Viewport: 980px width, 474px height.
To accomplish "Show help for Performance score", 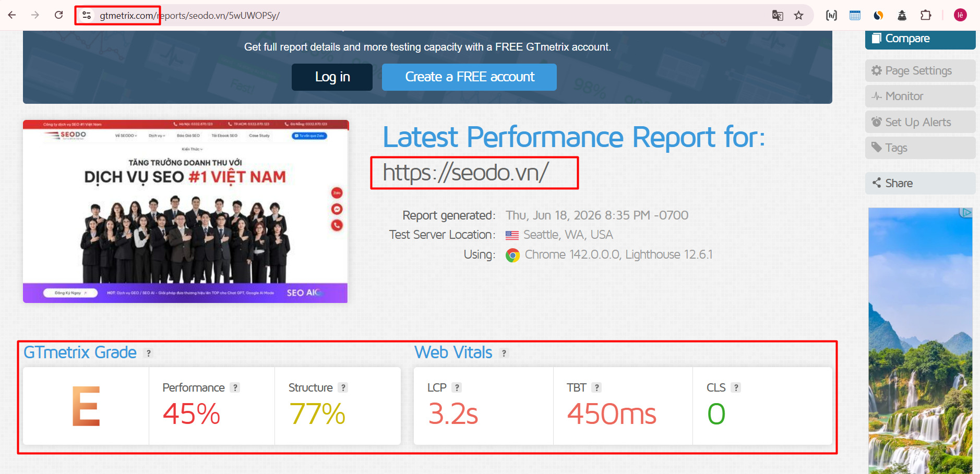I will tap(235, 387).
